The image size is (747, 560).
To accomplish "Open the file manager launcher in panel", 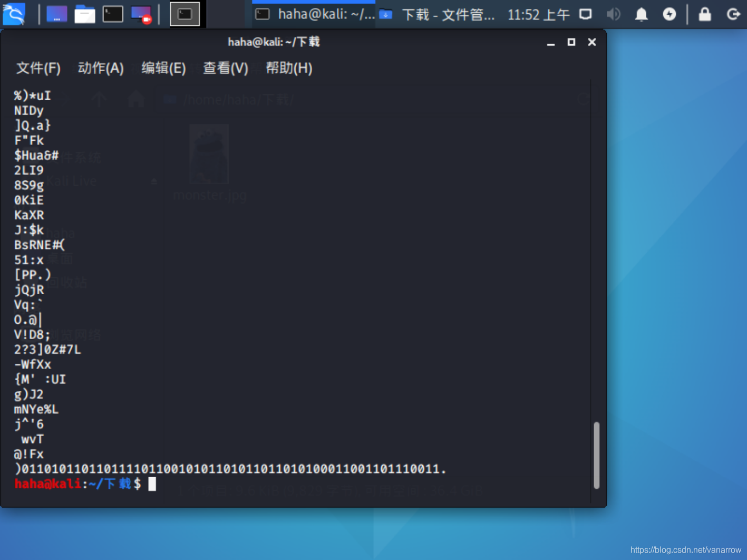I will (84, 14).
